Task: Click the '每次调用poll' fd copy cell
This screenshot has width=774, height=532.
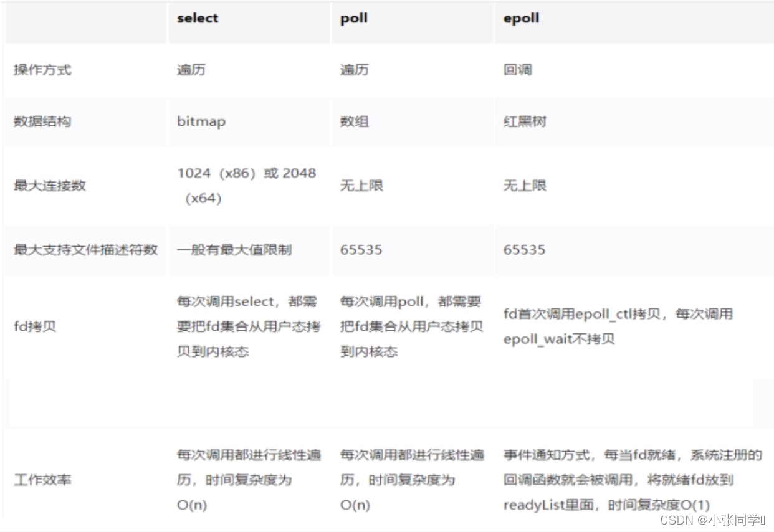Action: coord(412,326)
